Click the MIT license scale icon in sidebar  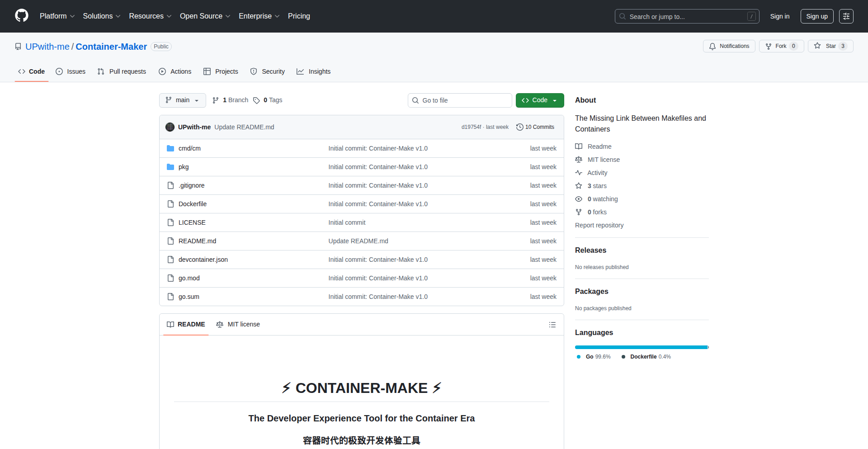click(x=579, y=160)
